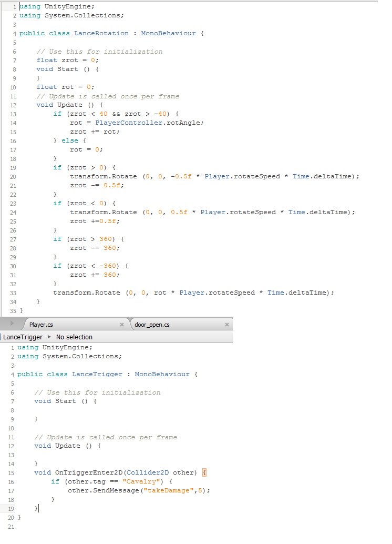Click the OnTriggerEnter2D method name
This screenshot has height=544, width=392.
pyautogui.click(x=89, y=472)
